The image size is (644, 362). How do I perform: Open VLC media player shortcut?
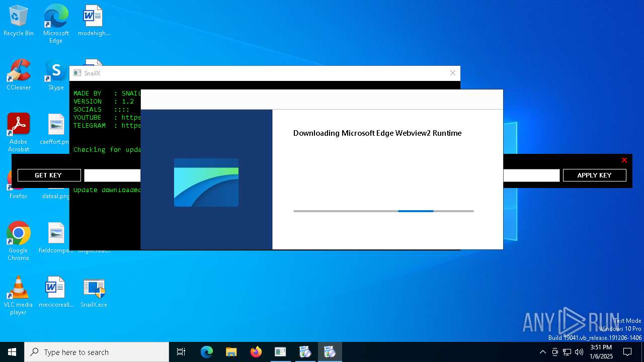click(x=19, y=295)
